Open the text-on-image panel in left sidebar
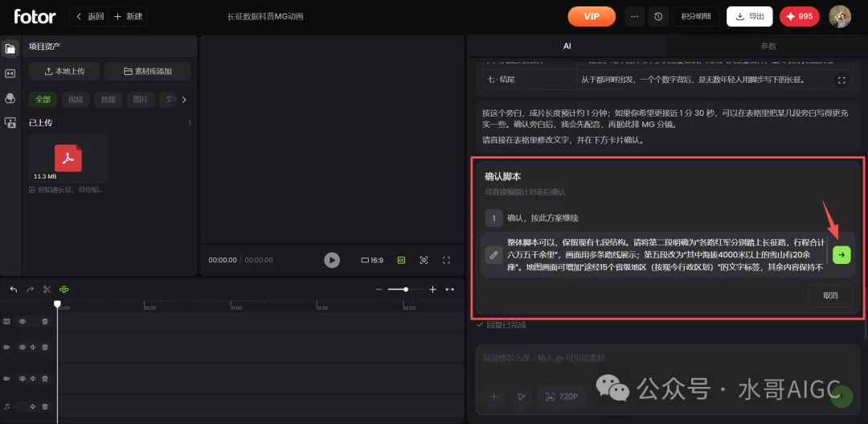868x424 pixels. (x=10, y=123)
